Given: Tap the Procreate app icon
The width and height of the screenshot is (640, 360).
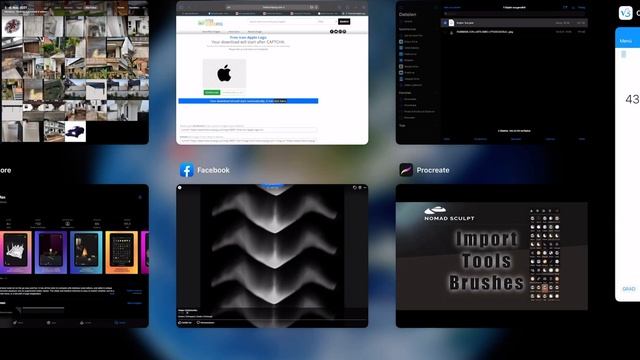Looking at the screenshot, I should 406,170.
